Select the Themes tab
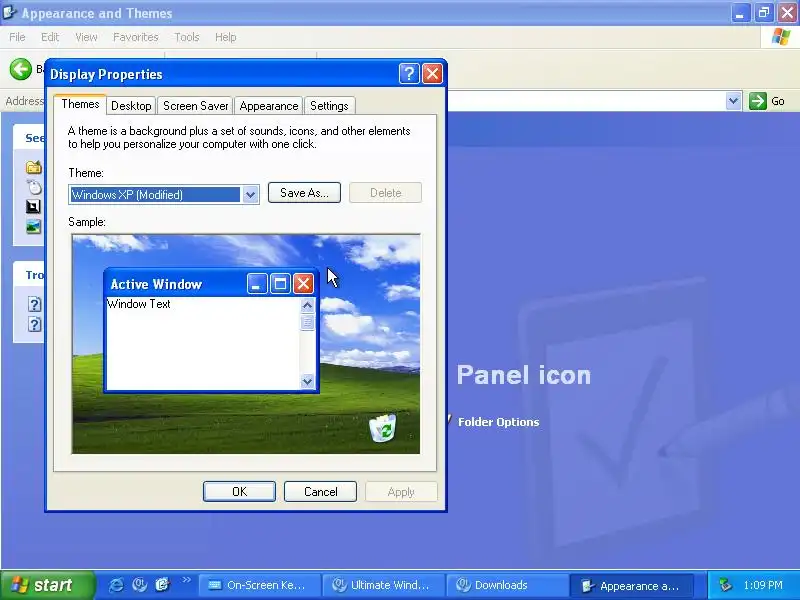800x600 pixels. point(80,104)
